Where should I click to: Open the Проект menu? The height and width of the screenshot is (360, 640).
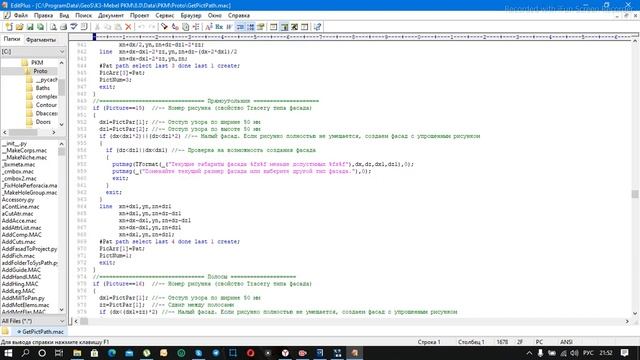click(140, 16)
